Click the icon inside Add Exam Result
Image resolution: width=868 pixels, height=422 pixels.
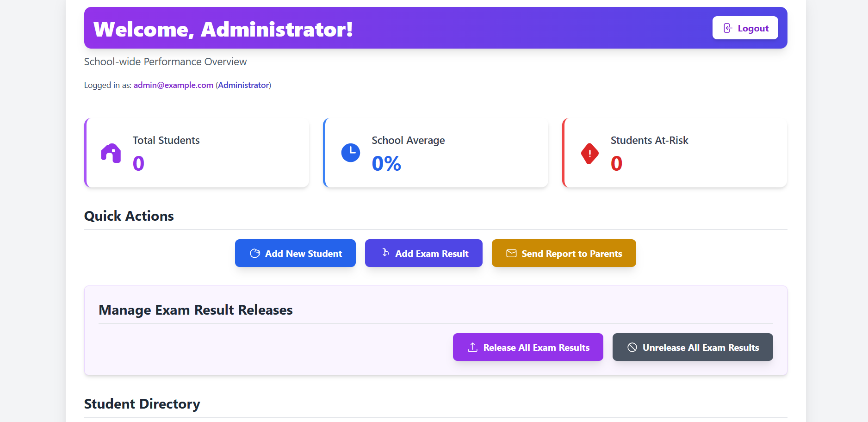point(385,253)
